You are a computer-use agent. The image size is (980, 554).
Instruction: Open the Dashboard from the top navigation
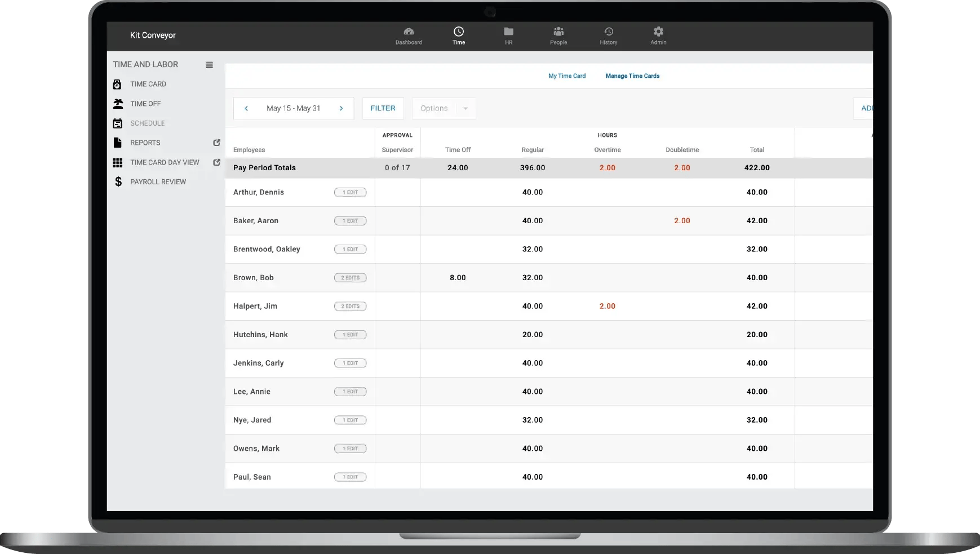pyautogui.click(x=409, y=35)
